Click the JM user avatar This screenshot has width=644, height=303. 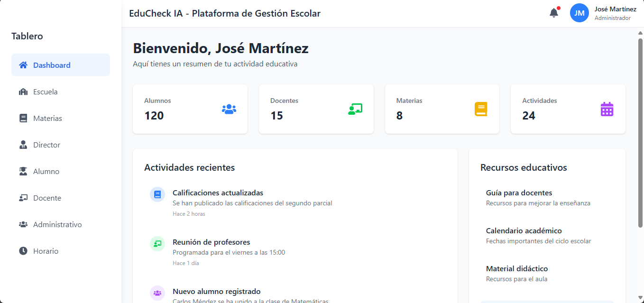tap(580, 13)
